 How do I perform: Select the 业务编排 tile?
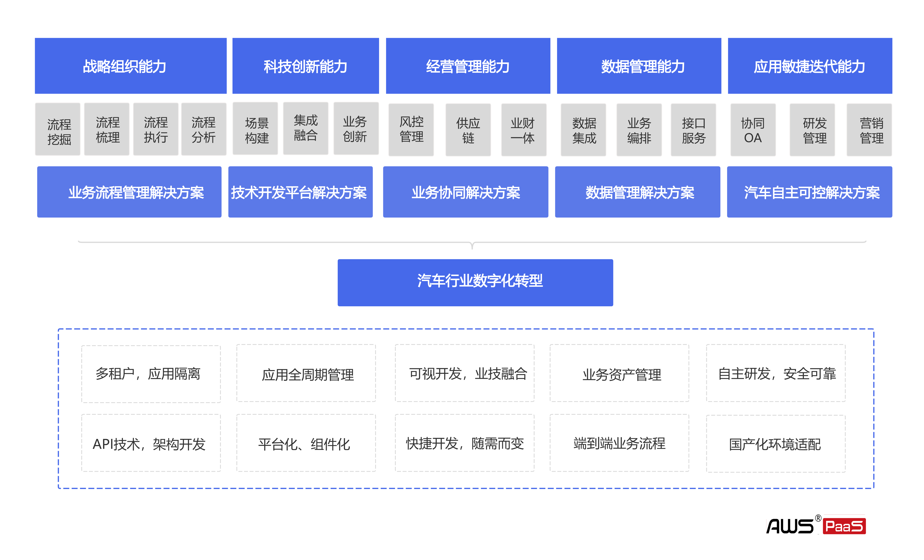pos(639,130)
